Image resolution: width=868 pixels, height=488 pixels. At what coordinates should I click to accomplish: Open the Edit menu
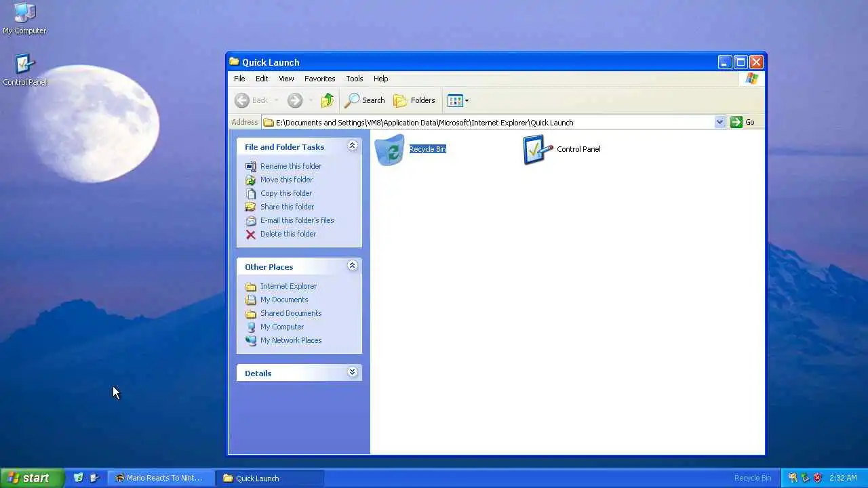262,79
